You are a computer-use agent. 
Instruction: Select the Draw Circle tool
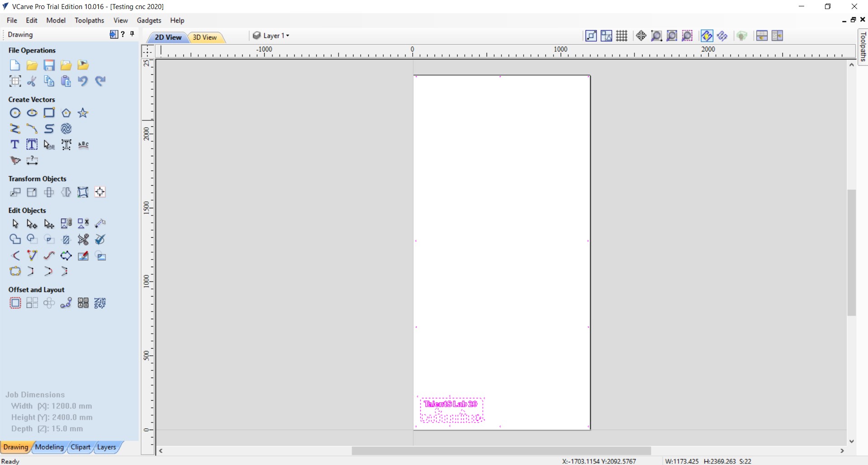click(15, 113)
